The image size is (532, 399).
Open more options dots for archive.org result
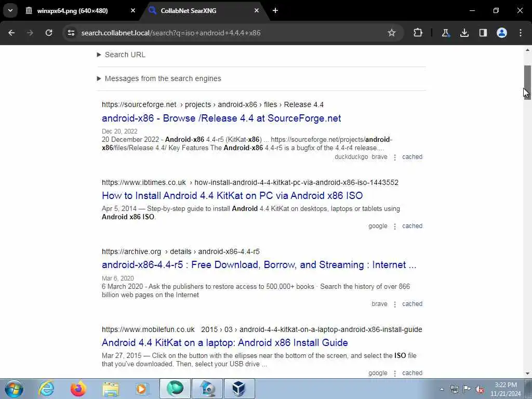click(x=395, y=304)
